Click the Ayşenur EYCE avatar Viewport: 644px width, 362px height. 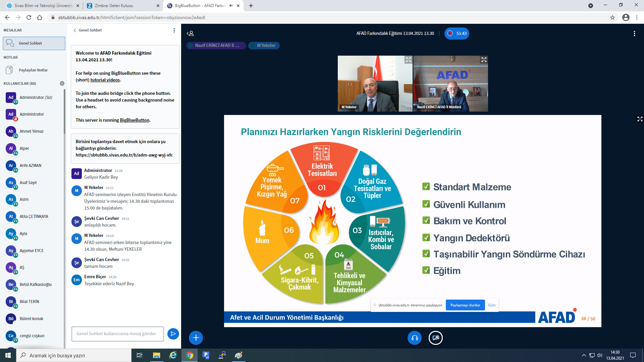click(11, 251)
